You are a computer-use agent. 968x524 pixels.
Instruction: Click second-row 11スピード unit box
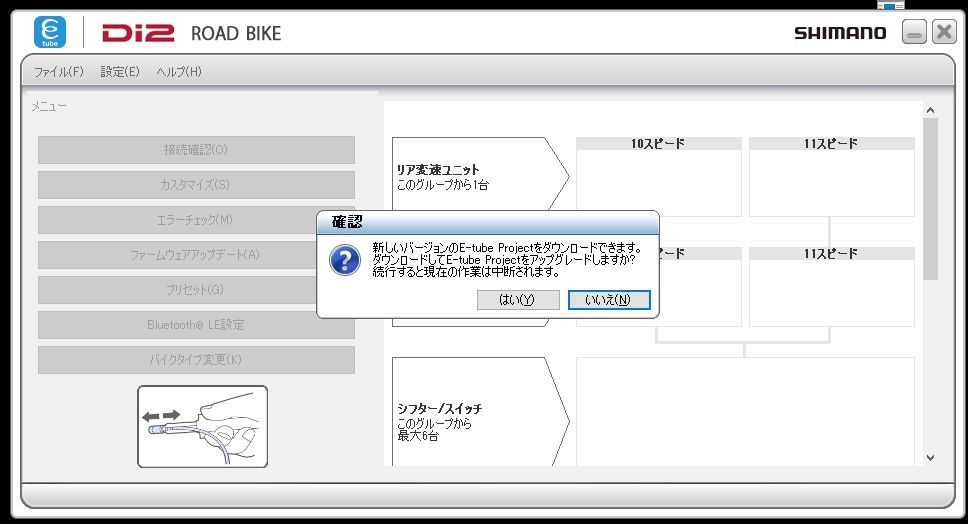[x=832, y=287]
